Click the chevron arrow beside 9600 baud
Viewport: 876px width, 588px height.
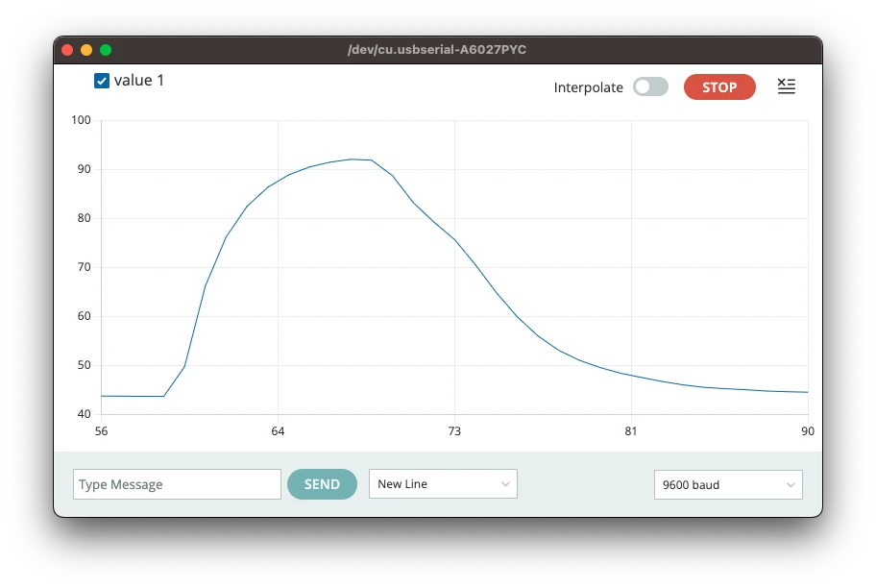791,485
